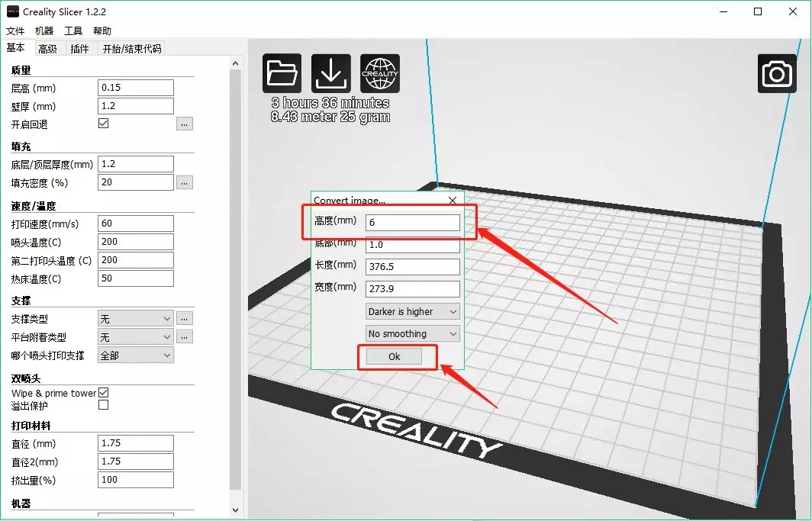Click the 填充 section heading
812x521 pixels.
coord(21,147)
